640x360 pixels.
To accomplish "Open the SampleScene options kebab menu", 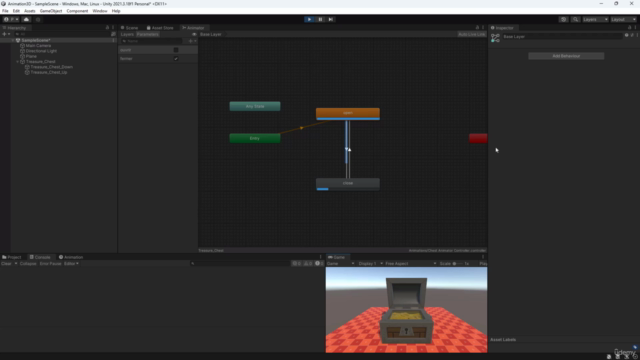I will tap(113, 40).
